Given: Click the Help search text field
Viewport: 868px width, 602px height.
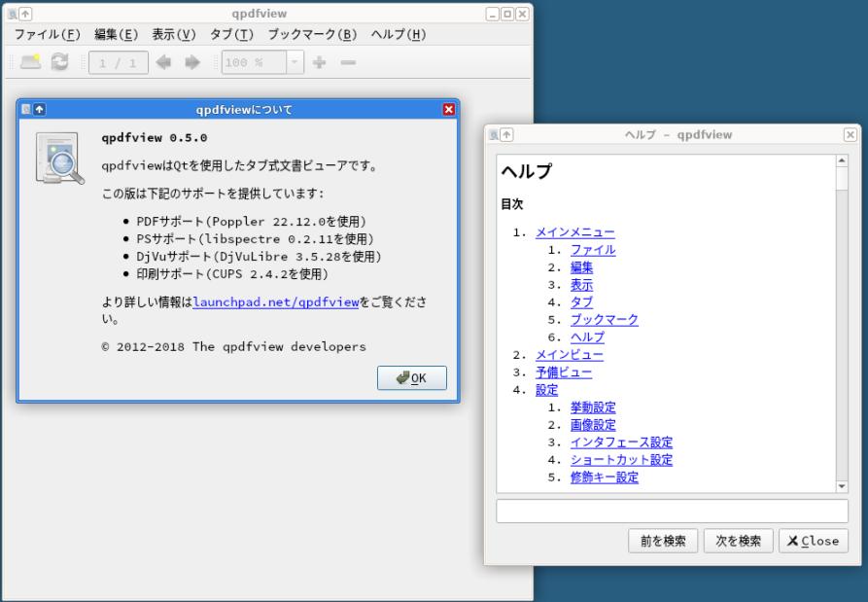Looking at the screenshot, I should pyautogui.click(x=672, y=511).
